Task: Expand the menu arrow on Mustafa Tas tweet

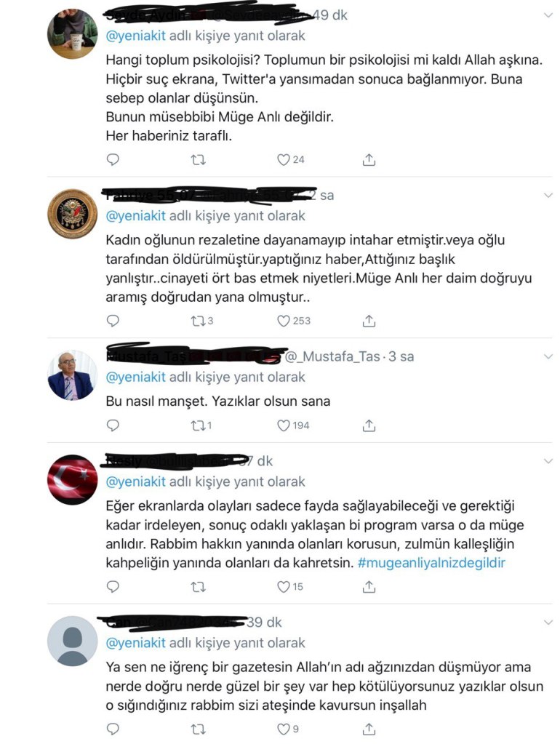Action: point(548,357)
